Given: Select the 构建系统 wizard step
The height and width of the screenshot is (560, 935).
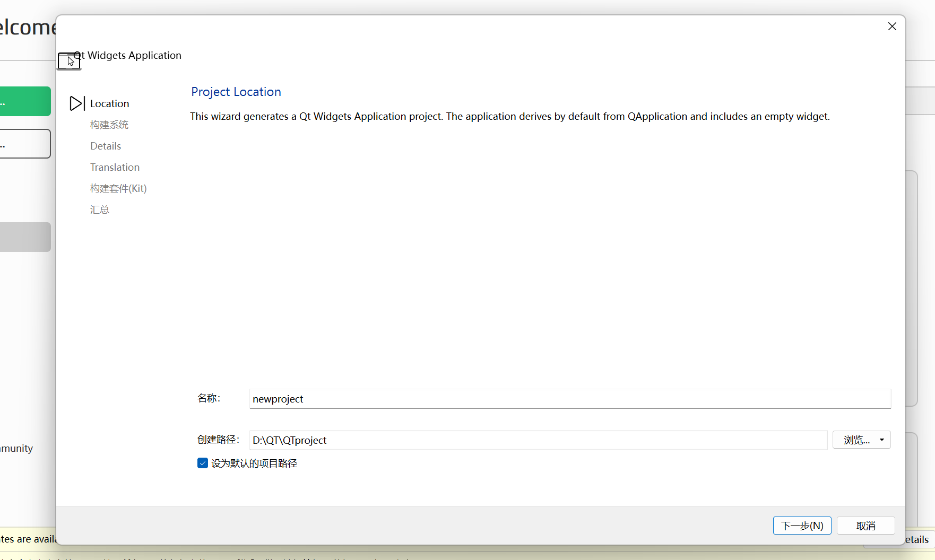Looking at the screenshot, I should click(109, 125).
